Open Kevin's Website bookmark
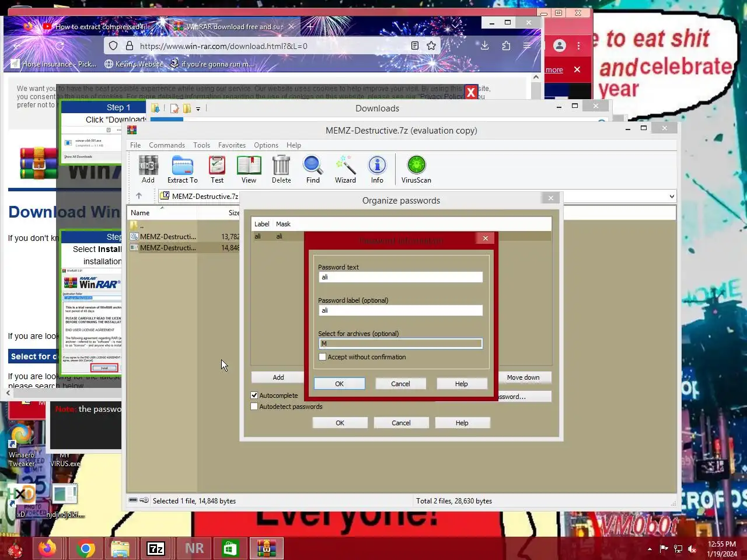This screenshot has width=747, height=560. click(134, 64)
